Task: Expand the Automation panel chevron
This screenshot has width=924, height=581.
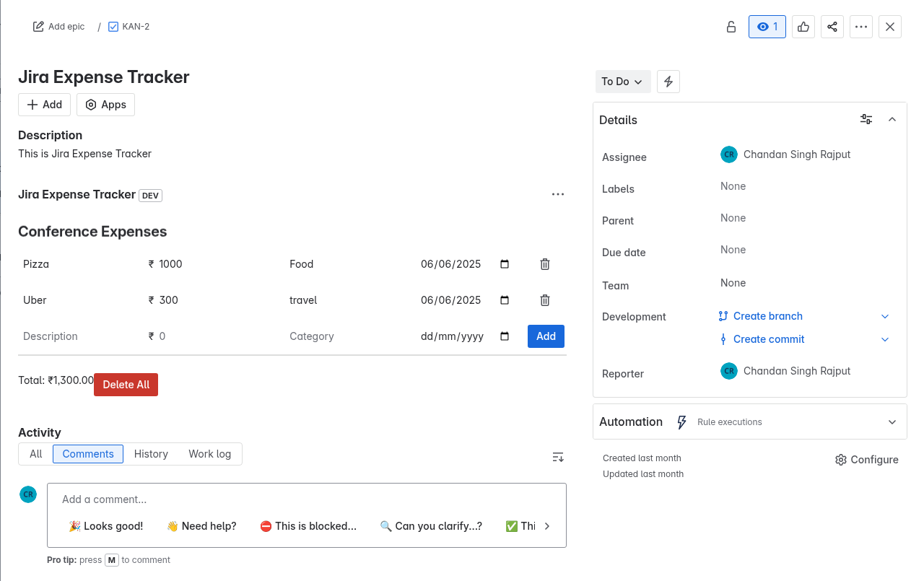Action: [x=892, y=422]
